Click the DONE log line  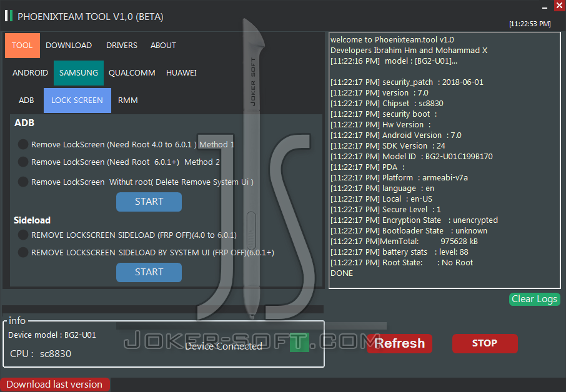(342, 273)
